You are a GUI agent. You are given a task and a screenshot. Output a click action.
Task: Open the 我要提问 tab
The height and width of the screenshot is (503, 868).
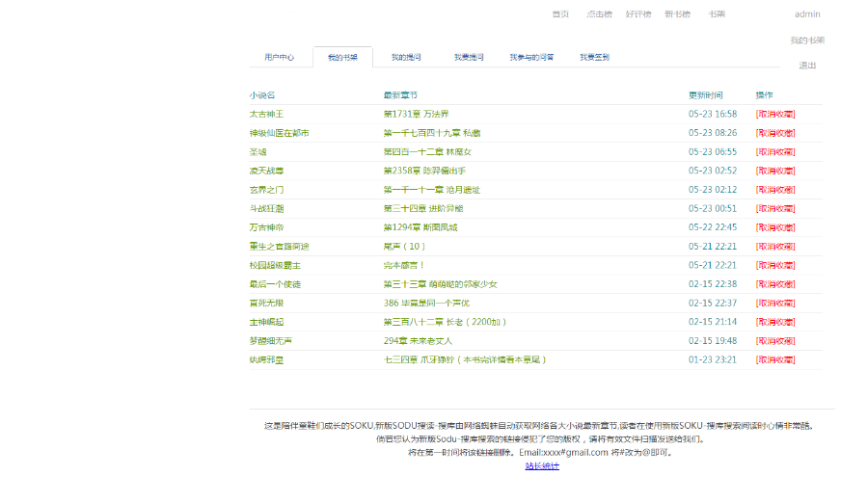tap(469, 57)
